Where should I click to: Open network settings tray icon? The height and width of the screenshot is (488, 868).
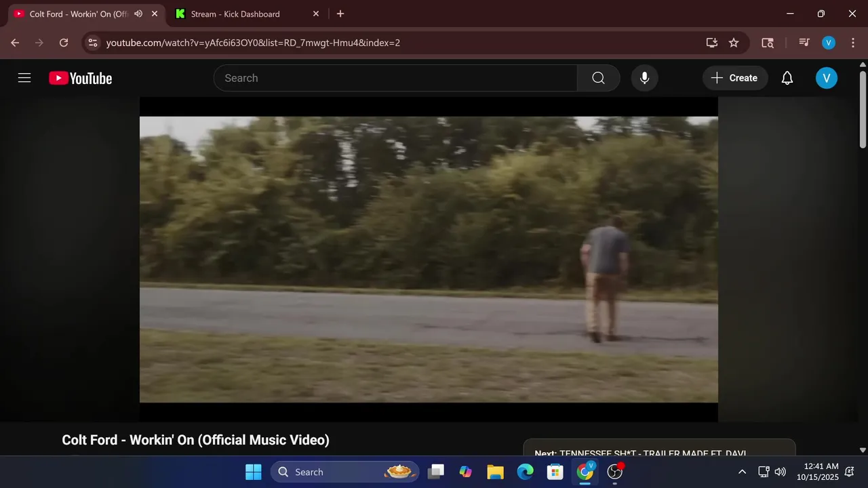(x=764, y=472)
